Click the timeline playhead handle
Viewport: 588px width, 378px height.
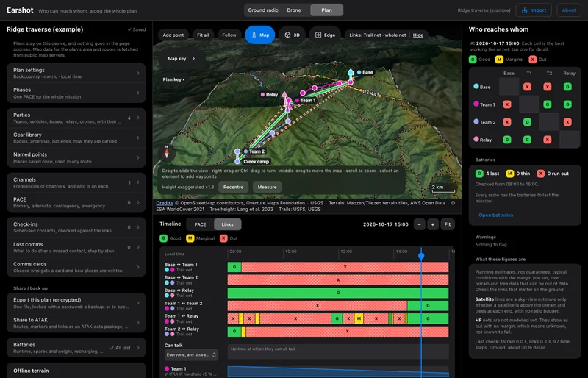coord(421,256)
